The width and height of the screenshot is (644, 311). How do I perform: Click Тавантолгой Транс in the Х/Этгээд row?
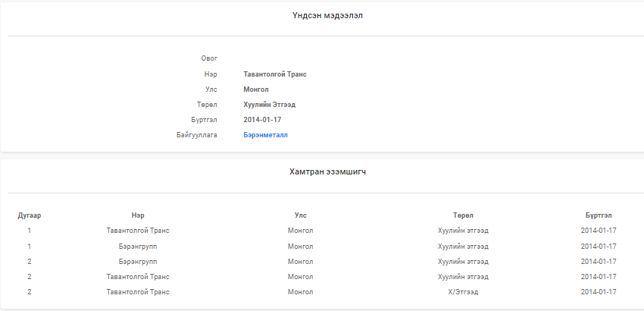coord(138,292)
